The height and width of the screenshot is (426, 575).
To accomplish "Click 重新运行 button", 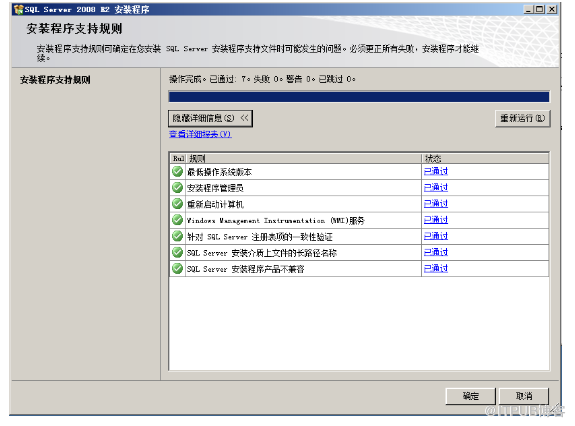I will click(x=523, y=118).
